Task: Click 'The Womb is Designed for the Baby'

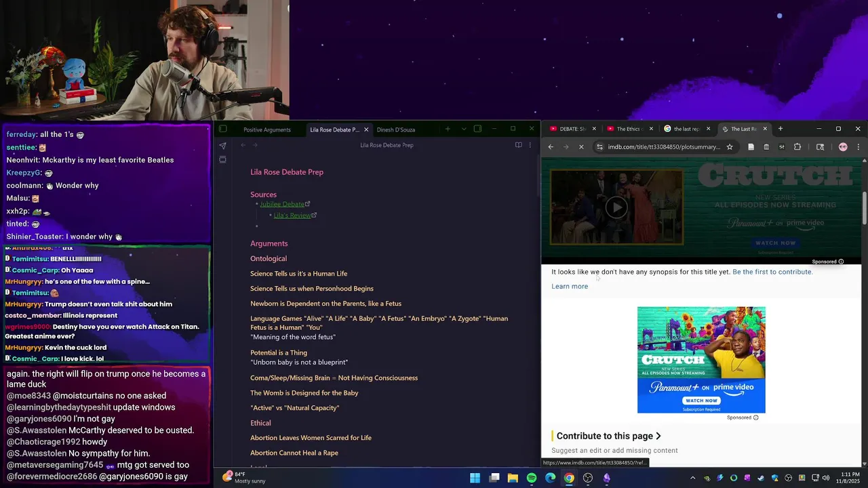Action: [304, 393]
